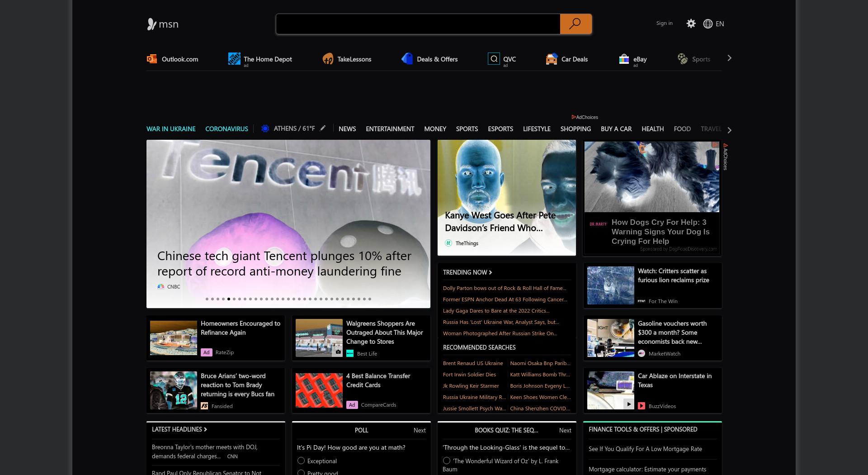Open the ESPORTS tab
The height and width of the screenshot is (475, 868).
point(500,129)
